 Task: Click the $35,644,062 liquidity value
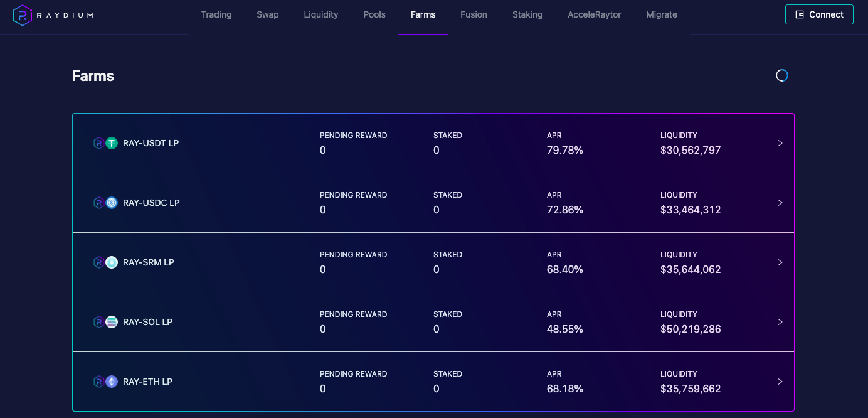691,270
